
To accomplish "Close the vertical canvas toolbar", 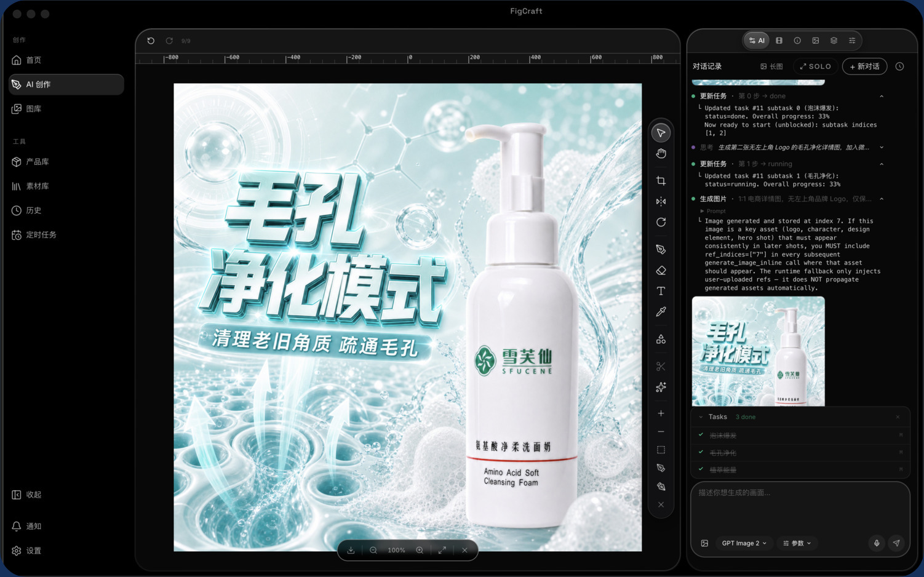I will click(661, 504).
